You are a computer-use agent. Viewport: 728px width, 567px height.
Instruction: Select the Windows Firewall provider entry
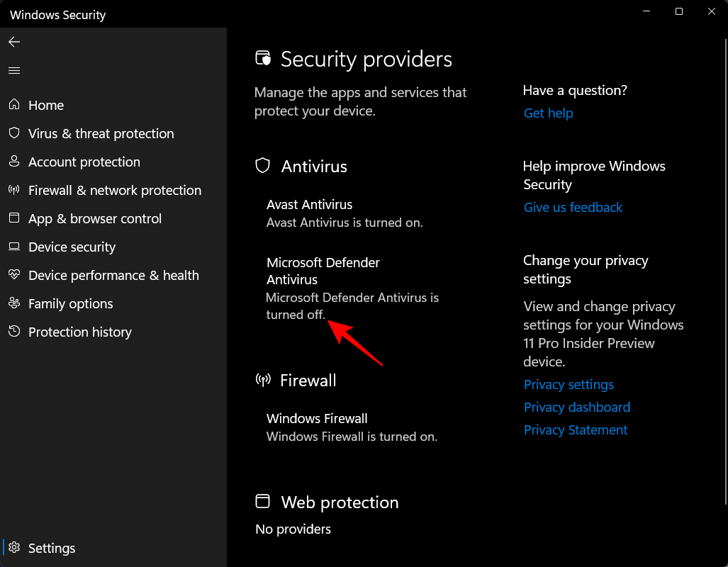pyautogui.click(x=317, y=419)
